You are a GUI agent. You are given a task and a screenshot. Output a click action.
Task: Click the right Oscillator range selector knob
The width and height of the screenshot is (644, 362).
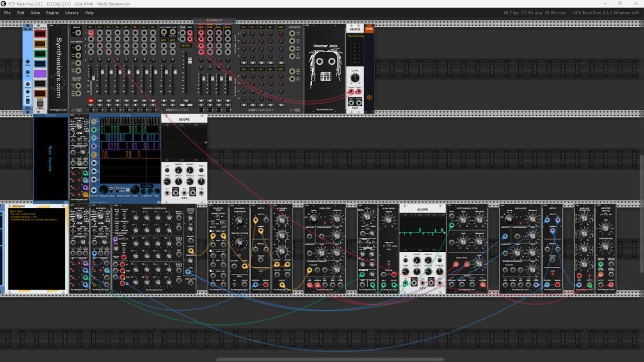(x=509, y=219)
